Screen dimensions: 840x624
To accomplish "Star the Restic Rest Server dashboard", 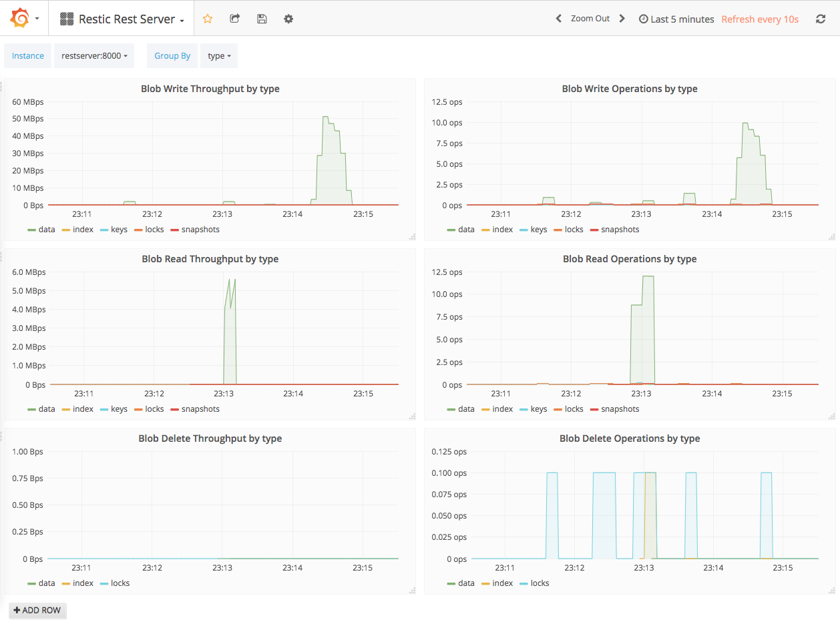I will (x=208, y=18).
